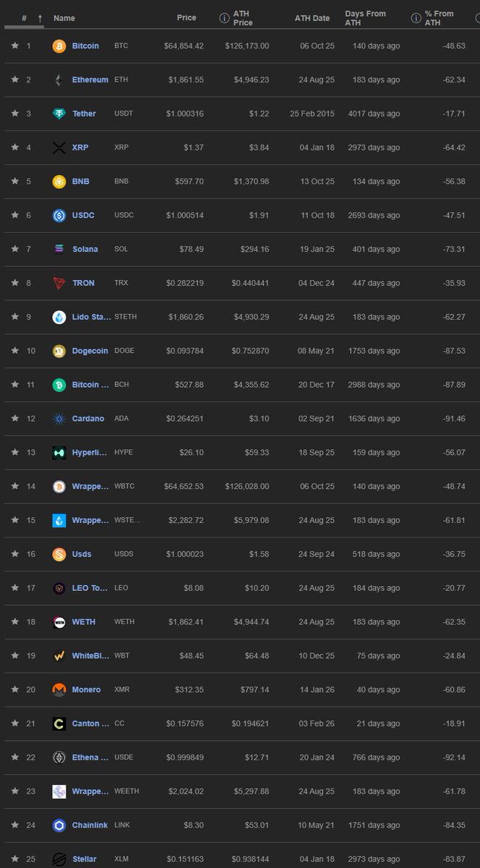
Task: Click info icon beside ATH Price header
Action: pos(223,18)
